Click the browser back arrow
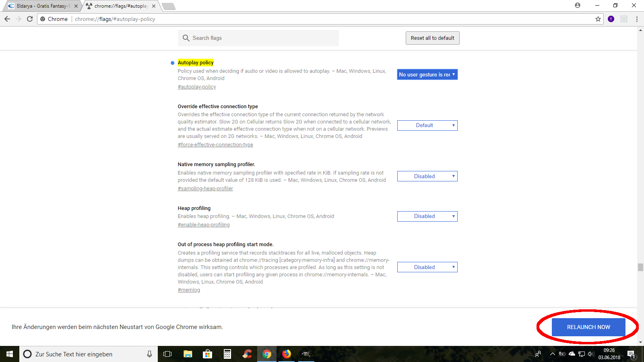Viewport: 644px width, 362px height. [7, 19]
